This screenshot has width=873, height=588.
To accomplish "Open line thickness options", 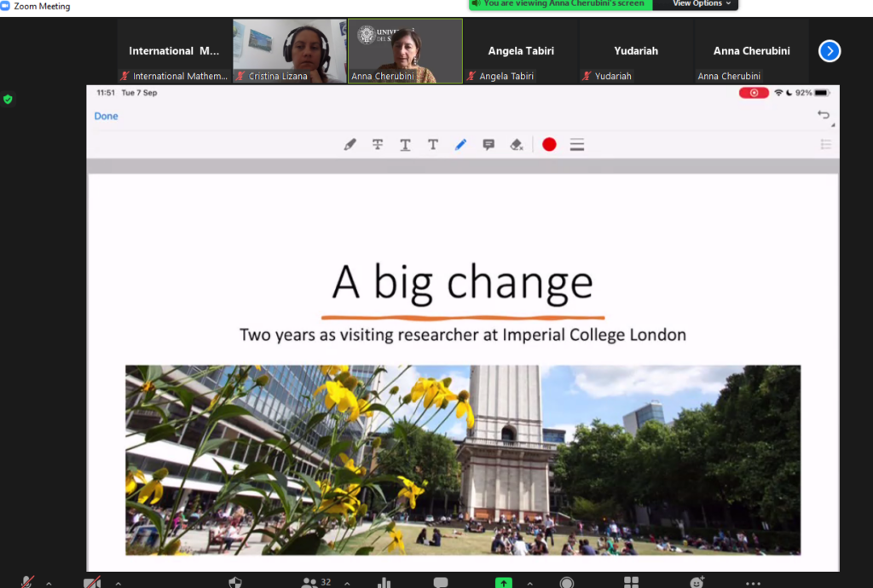I will pyautogui.click(x=577, y=145).
